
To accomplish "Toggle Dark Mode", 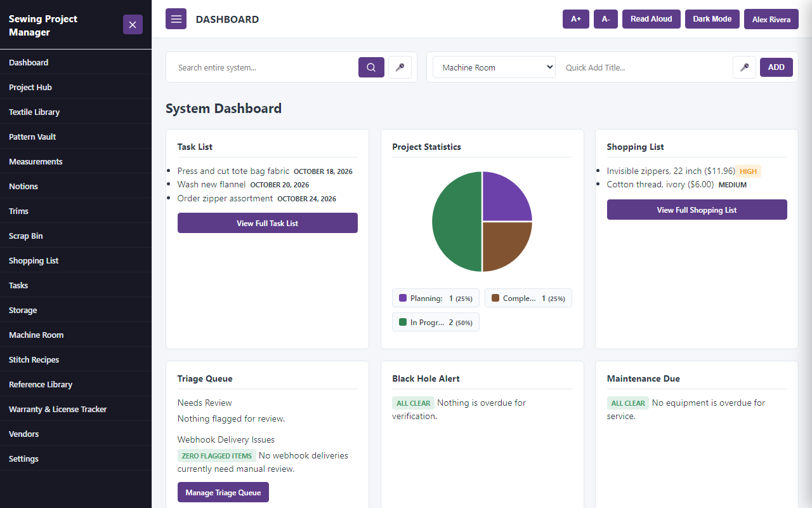I will 712,19.
